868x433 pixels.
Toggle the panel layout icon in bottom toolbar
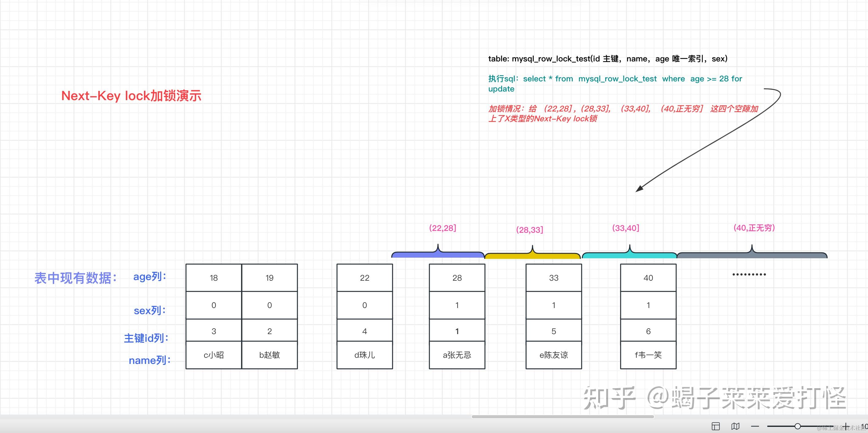(716, 426)
